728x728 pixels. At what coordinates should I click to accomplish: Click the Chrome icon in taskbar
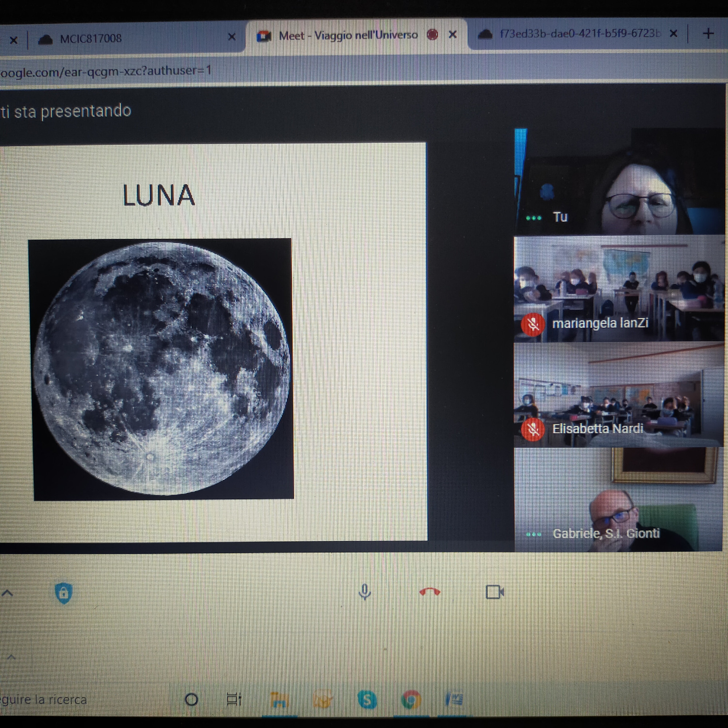[x=411, y=700]
